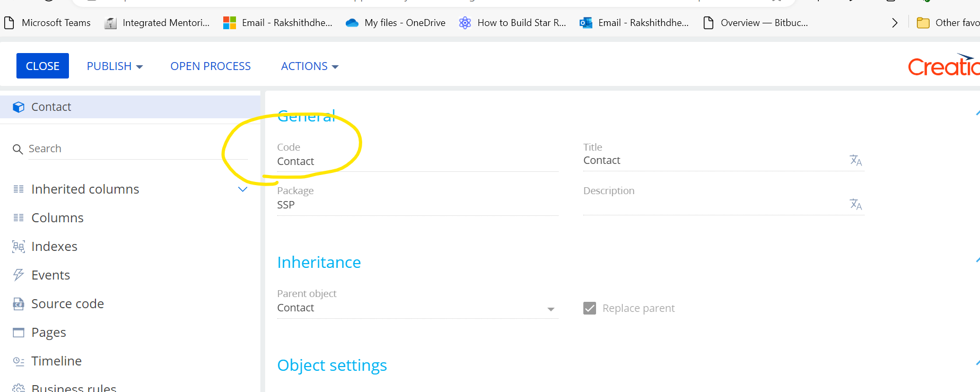Open the Pages section

pos(49,333)
